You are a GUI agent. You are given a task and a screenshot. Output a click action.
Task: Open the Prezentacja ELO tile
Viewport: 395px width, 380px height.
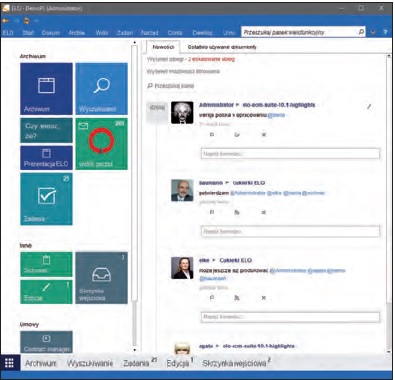(46, 158)
